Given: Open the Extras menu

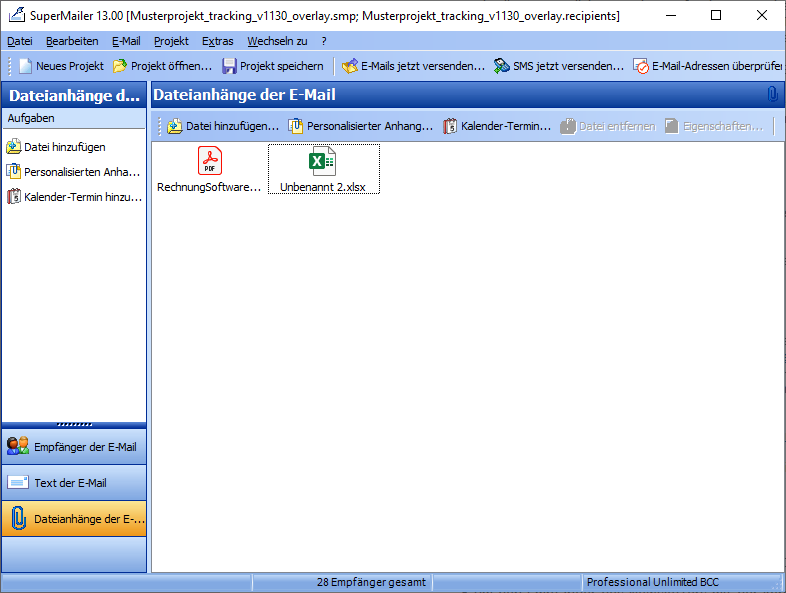Looking at the screenshot, I should point(218,41).
